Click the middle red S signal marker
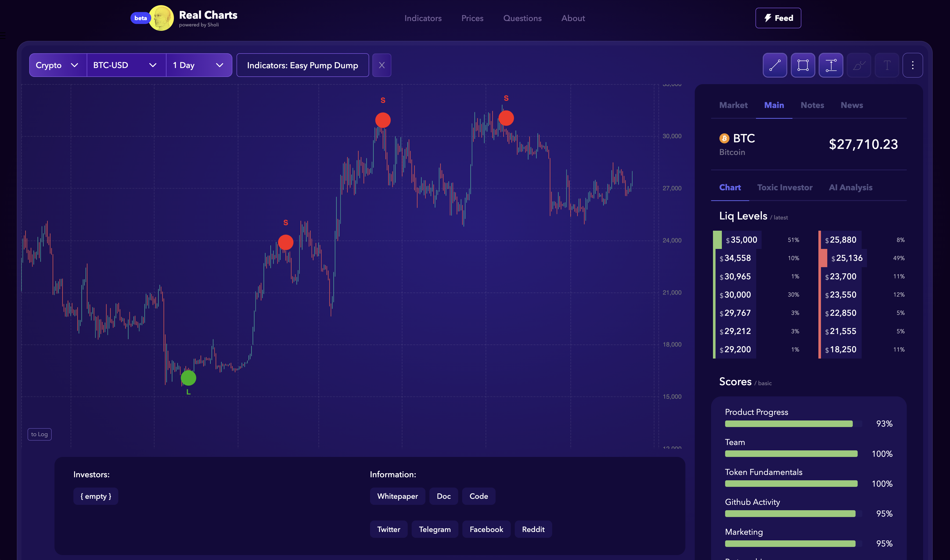Image resolution: width=950 pixels, height=560 pixels. (383, 120)
